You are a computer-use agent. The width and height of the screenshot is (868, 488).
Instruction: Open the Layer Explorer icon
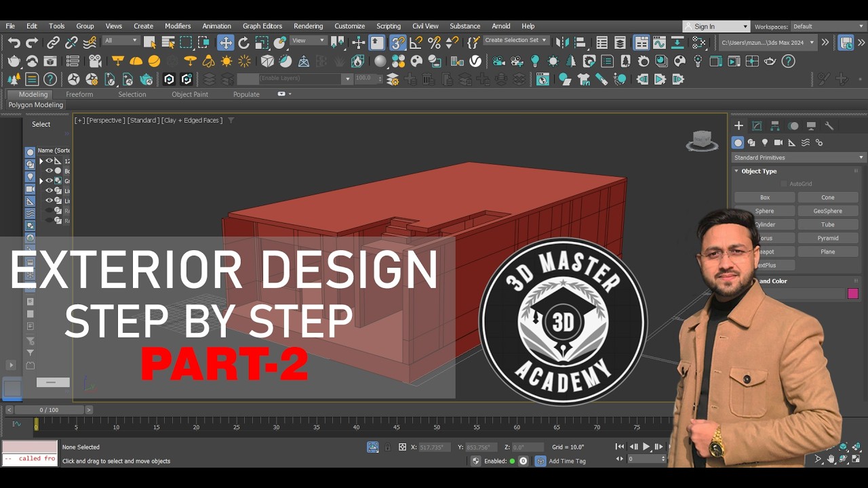click(x=620, y=43)
